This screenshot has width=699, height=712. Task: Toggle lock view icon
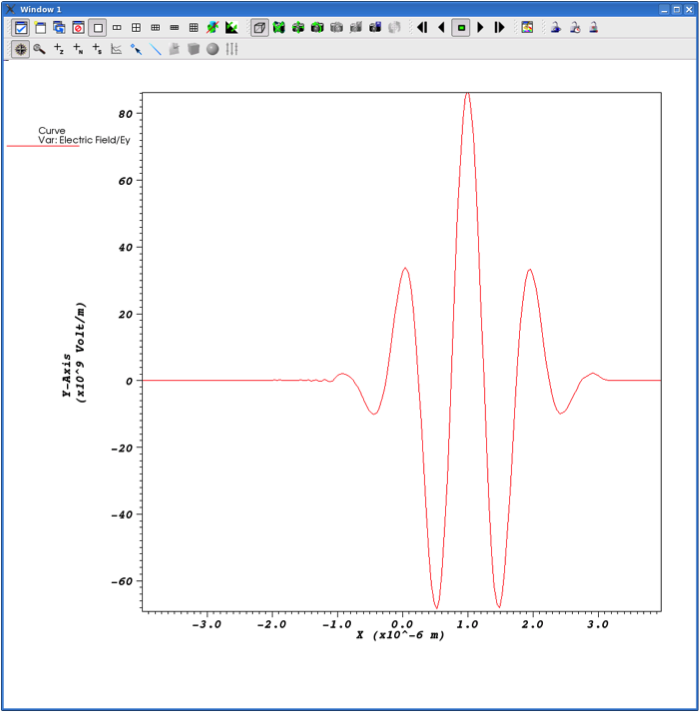pos(555,28)
